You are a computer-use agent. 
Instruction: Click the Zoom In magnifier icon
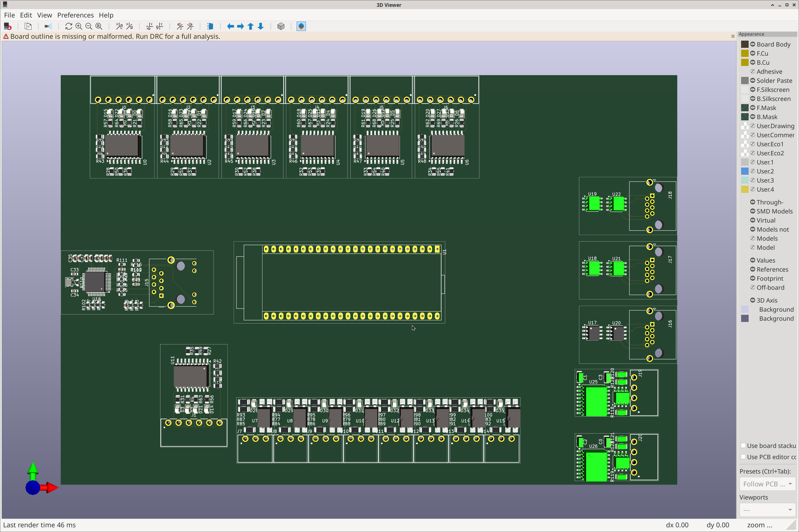[79, 27]
